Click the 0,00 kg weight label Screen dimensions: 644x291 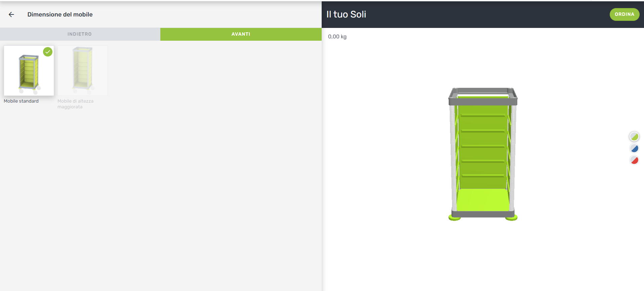(337, 37)
